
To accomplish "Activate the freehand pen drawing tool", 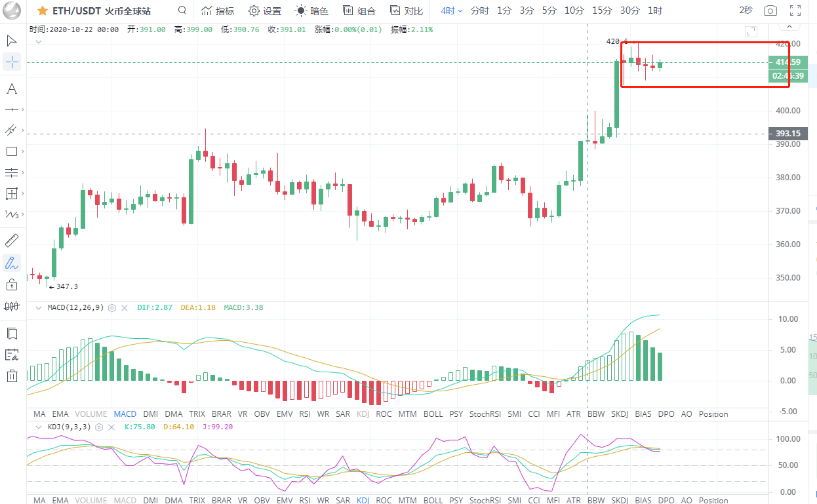I will point(11,263).
